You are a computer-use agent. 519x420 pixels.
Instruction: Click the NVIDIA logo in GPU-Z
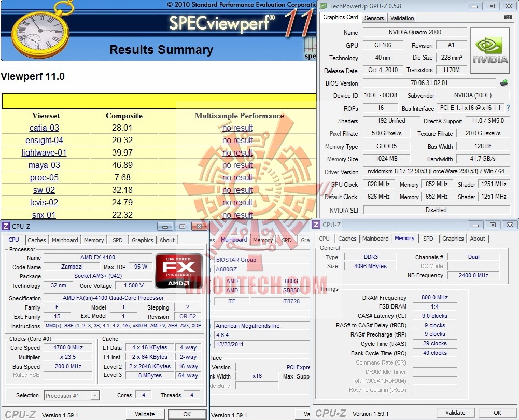[489, 50]
